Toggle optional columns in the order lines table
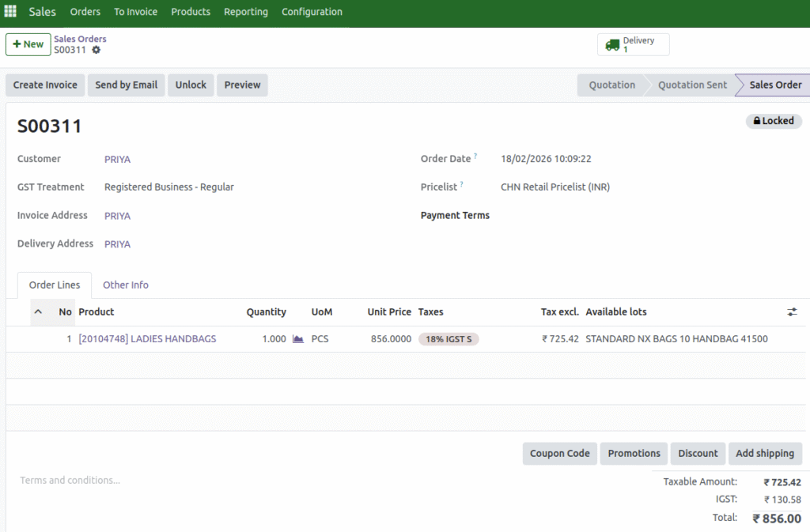Screen dimensions: 810x532 (792, 311)
